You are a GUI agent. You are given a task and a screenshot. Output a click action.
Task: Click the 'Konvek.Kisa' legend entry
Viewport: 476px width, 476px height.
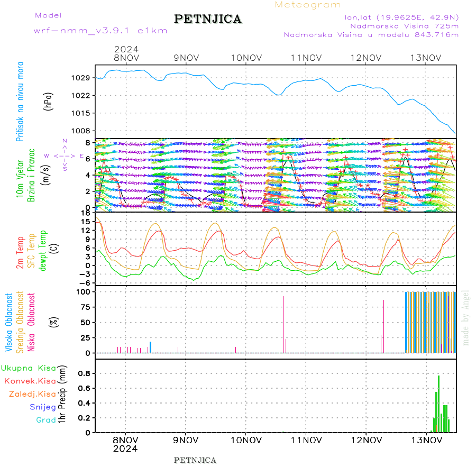[x=30, y=381]
